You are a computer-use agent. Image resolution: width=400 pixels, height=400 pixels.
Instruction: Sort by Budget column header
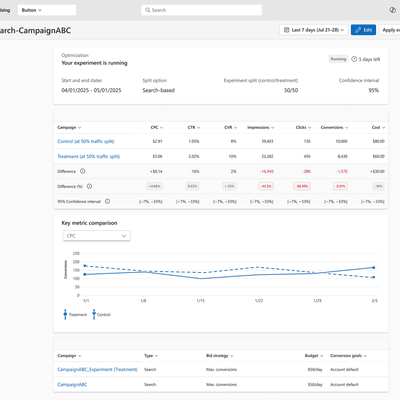pyautogui.click(x=314, y=356)
